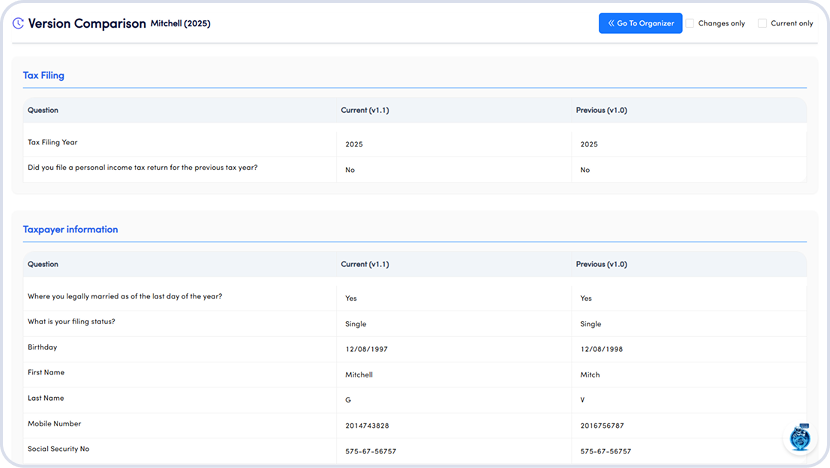
Task: Select current Birthday value 12/08/1997
Action: [x=366, y=349]
